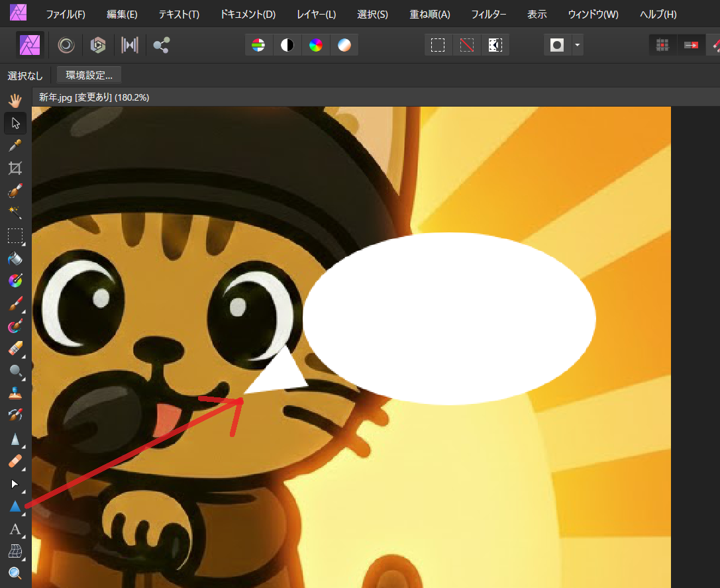Select the View hand tool

pyautogui.click(x=15, y=101)
